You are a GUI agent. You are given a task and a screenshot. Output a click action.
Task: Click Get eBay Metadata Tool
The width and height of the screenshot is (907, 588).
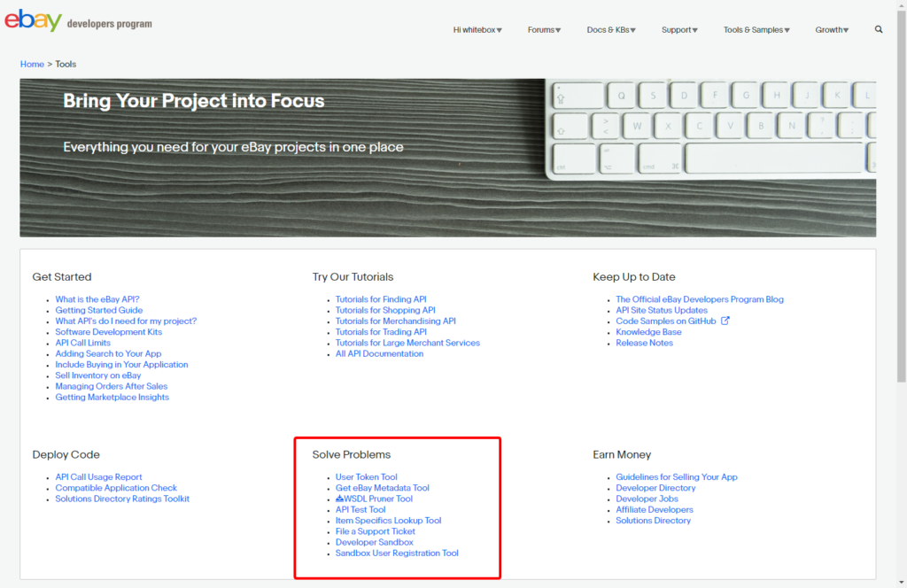click(383, 488)
